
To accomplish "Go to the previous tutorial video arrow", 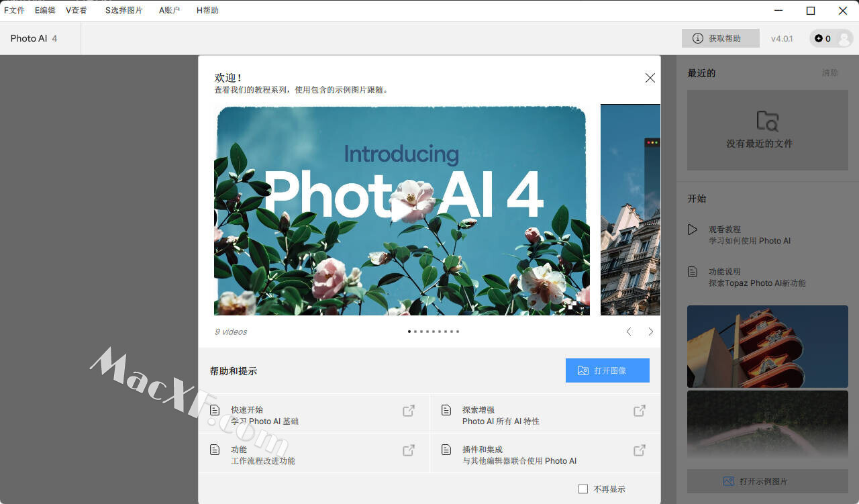I will tap(629, 332).
